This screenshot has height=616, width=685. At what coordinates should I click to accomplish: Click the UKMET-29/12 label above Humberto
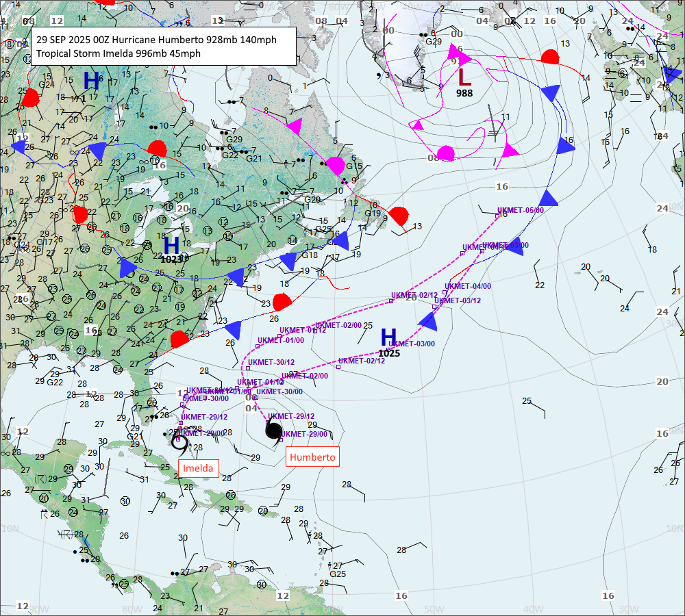point(291,416)
